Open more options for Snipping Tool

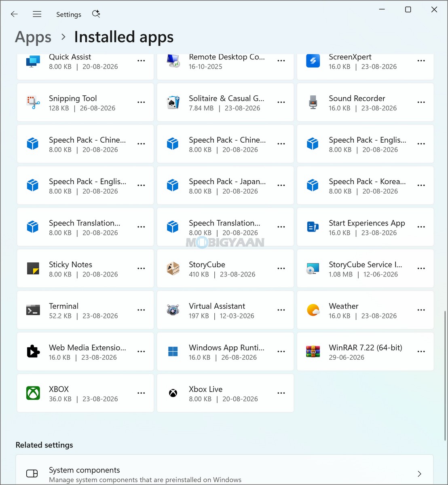(x=141, y=103)
